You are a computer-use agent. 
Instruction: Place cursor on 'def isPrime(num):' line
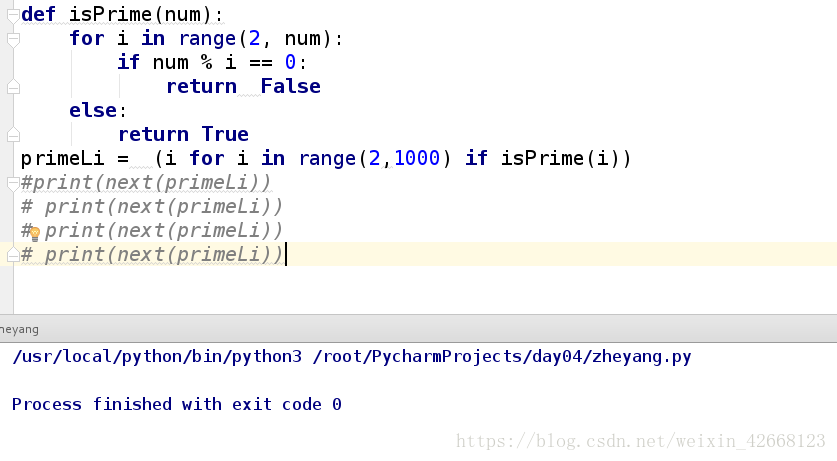pyautogui.click(x=122, y=14)
